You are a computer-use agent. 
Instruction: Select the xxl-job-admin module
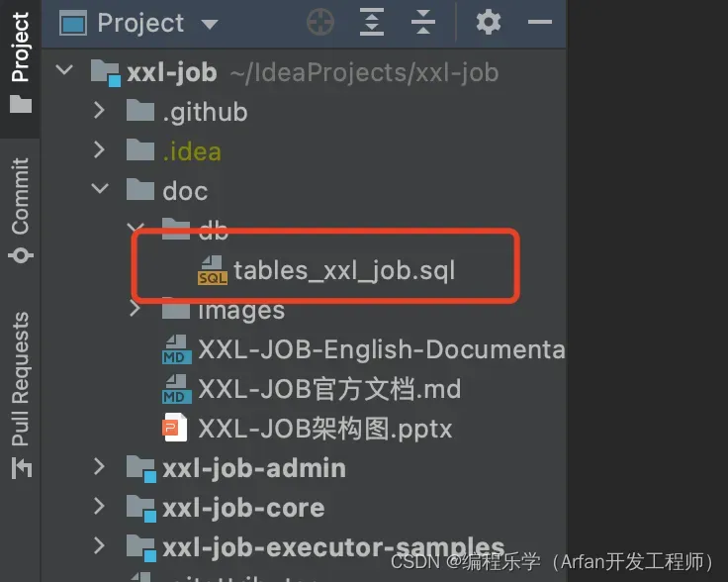coord(254,468)
